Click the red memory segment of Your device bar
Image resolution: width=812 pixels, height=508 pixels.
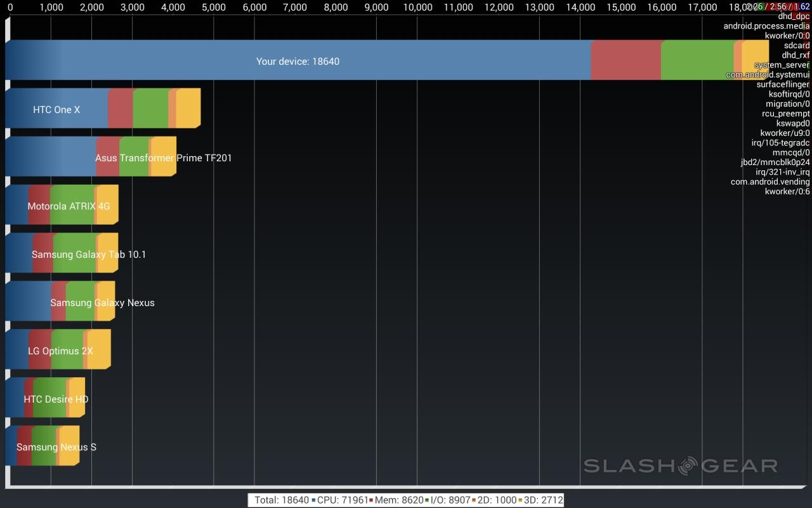tap(625, 60)
